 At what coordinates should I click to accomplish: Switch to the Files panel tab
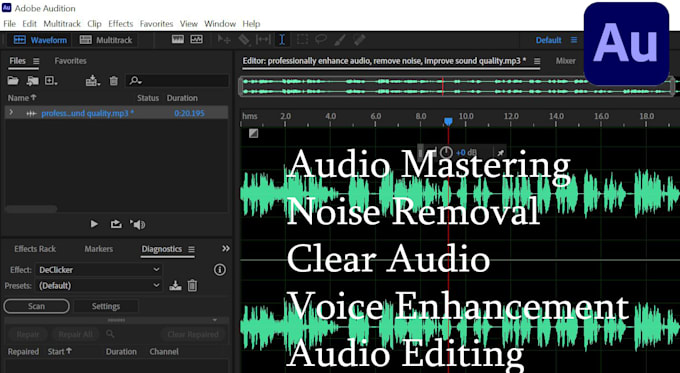pos(17,61)
